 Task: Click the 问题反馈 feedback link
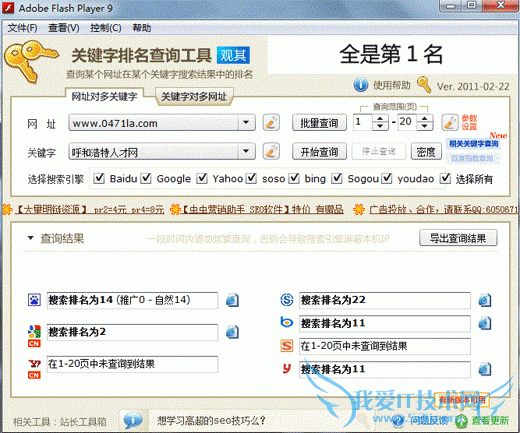pyautogui.click(x=429, y=421)
